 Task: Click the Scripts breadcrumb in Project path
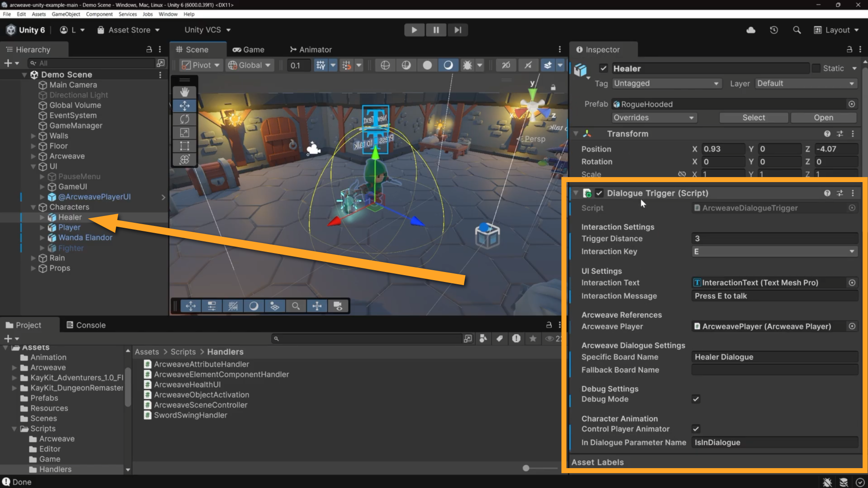click(183, 352)
